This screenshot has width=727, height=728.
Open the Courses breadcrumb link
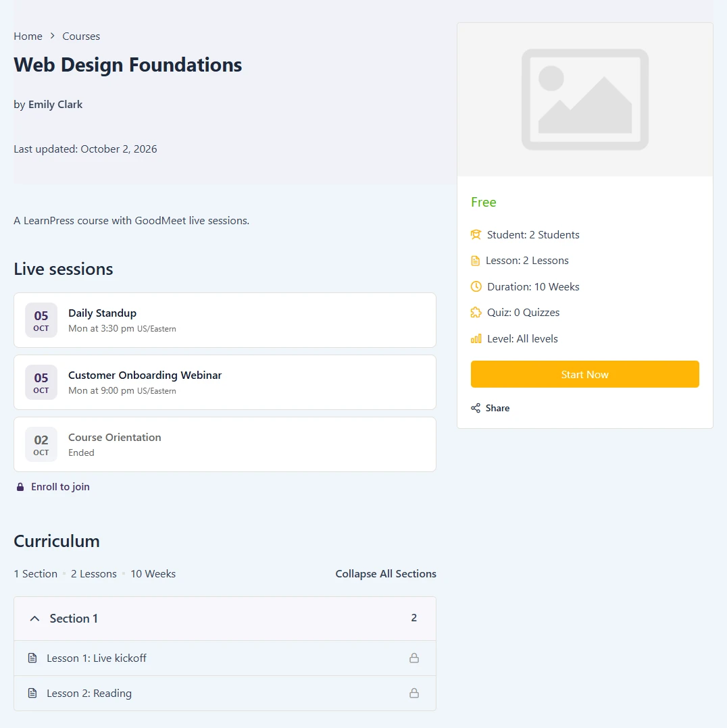click(81, 36)
